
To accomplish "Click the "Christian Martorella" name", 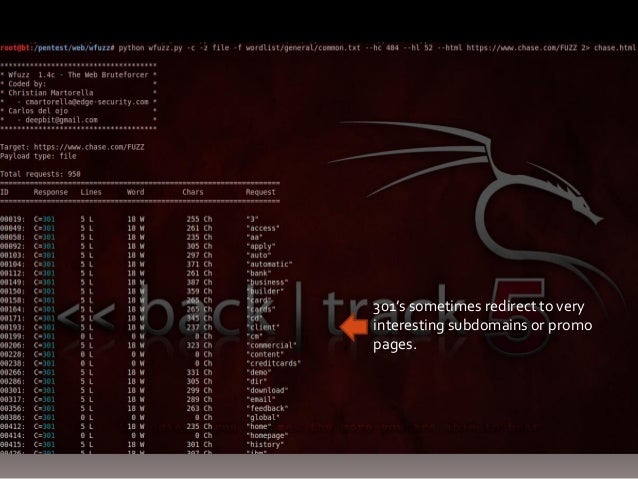I will pos(50,93).
